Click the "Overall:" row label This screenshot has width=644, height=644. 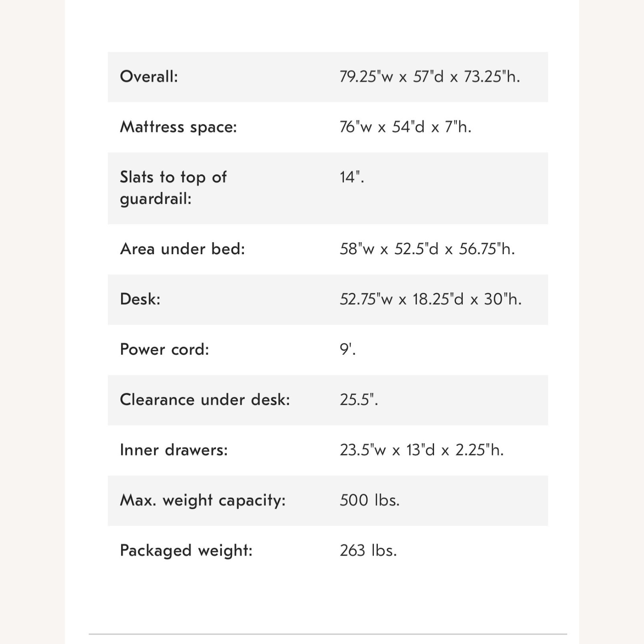click(149, 77)
